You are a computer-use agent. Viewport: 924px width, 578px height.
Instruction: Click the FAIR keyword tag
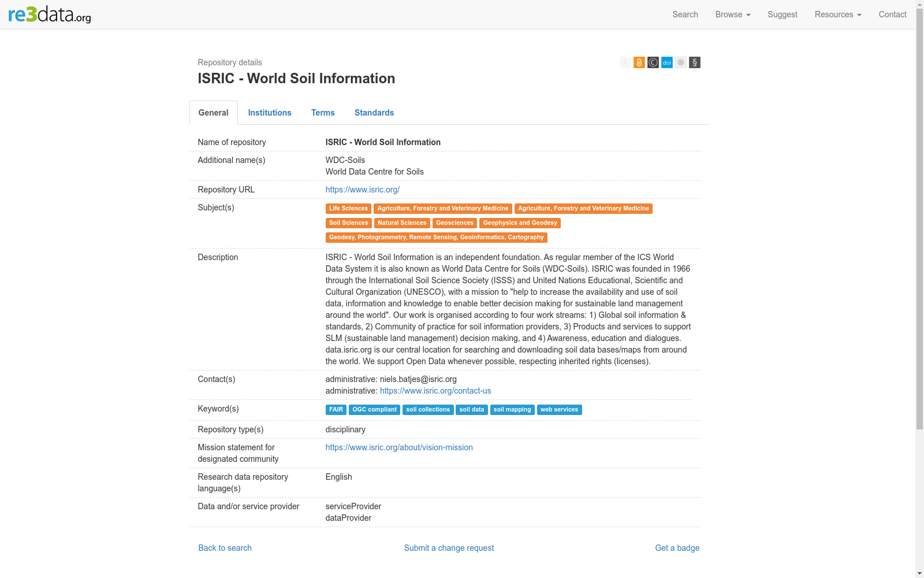coord(336,410)
